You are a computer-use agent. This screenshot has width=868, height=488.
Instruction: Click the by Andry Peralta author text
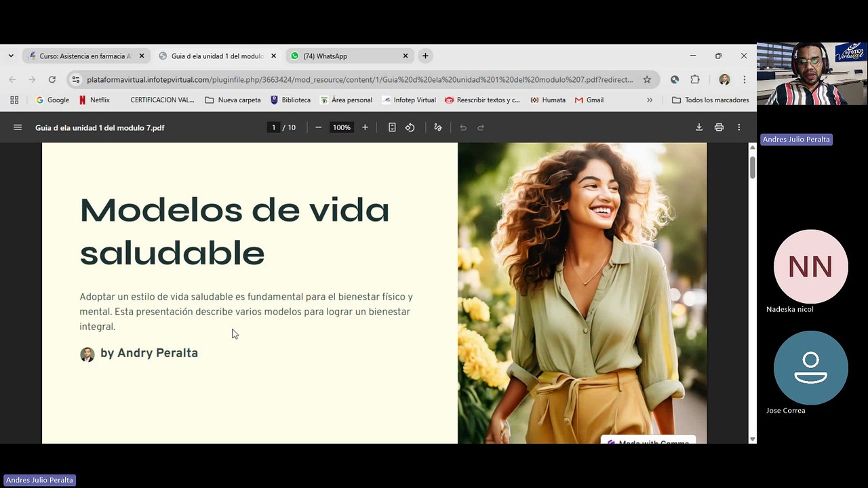149,353
